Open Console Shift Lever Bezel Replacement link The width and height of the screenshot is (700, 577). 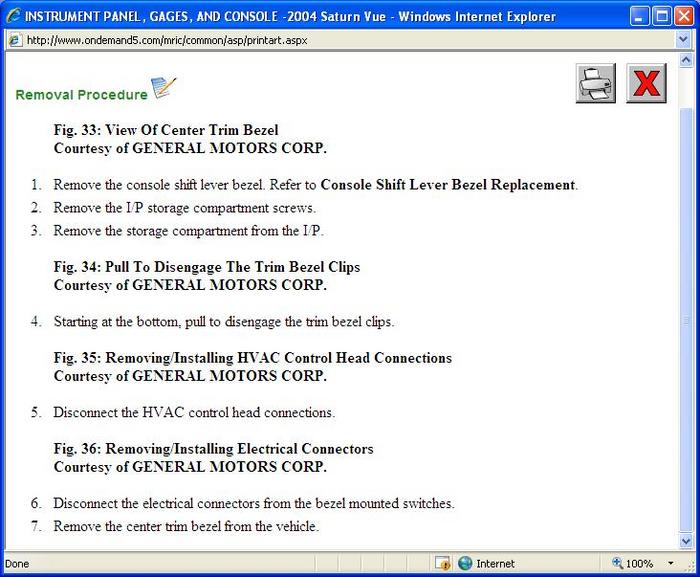point(448,184)
